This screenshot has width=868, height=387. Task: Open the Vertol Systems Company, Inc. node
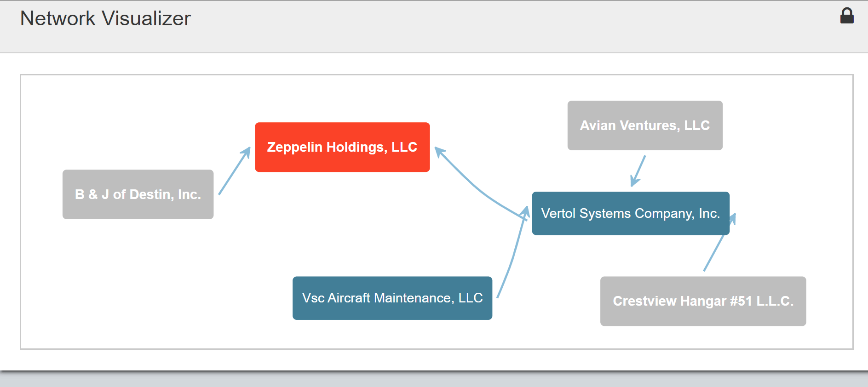point(631,213)
